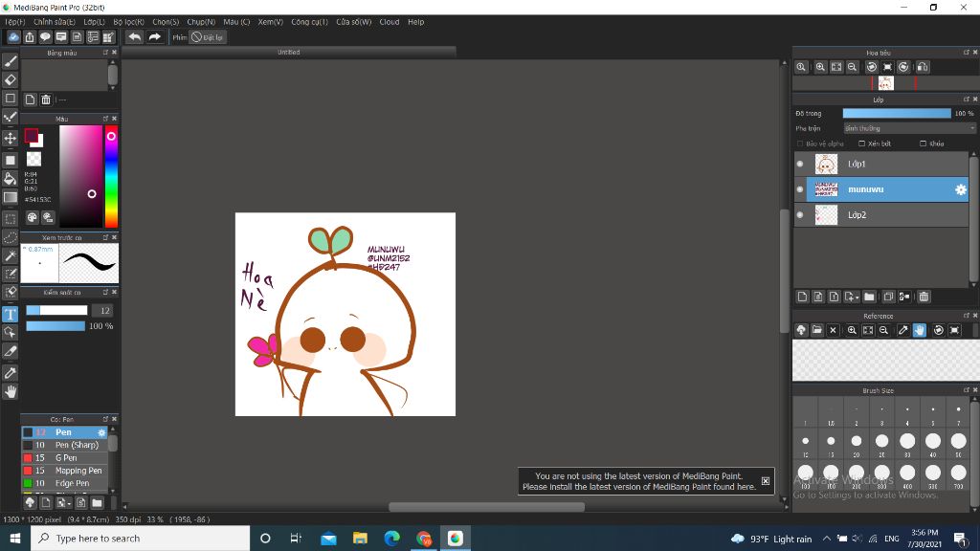
Task: Click the Undo arrow in toolbar
Action: tap(134, 37)
